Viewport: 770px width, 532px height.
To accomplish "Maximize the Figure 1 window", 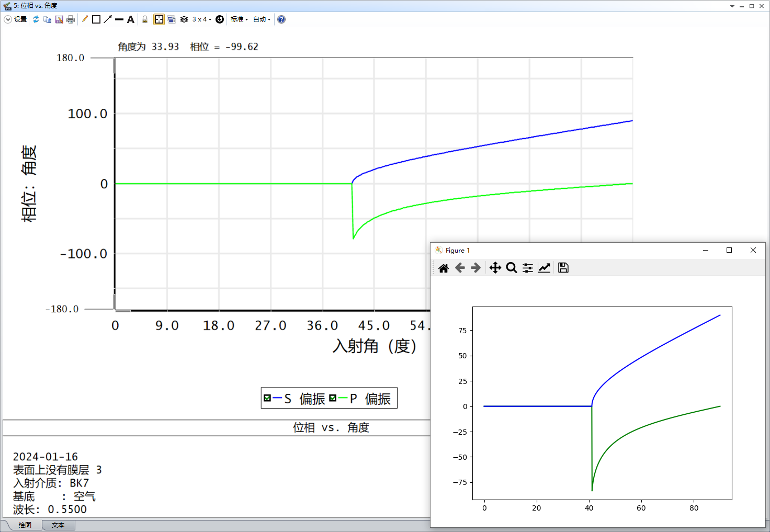I will click(729, 250).
